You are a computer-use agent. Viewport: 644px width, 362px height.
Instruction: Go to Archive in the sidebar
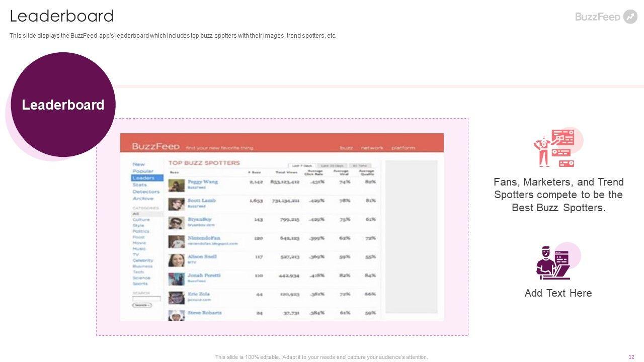(x=143, y=199)
